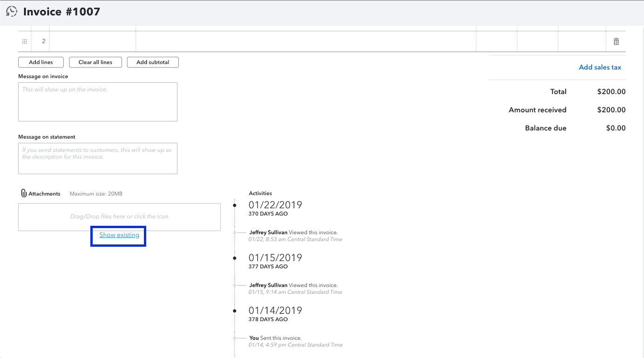
Task: Click the attachment drag/drop upload area
Action: (119, 217)
